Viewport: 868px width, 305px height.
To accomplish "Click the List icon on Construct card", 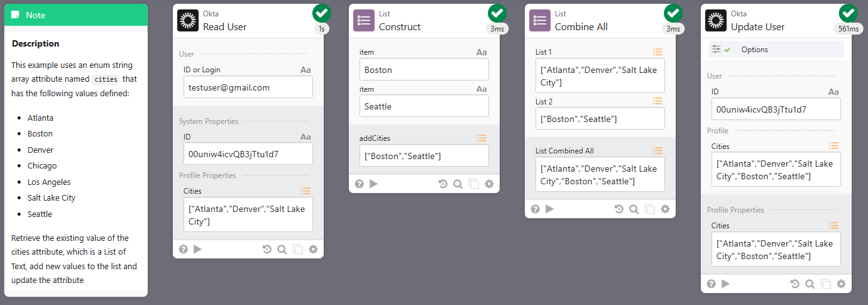I will point(364,21).
